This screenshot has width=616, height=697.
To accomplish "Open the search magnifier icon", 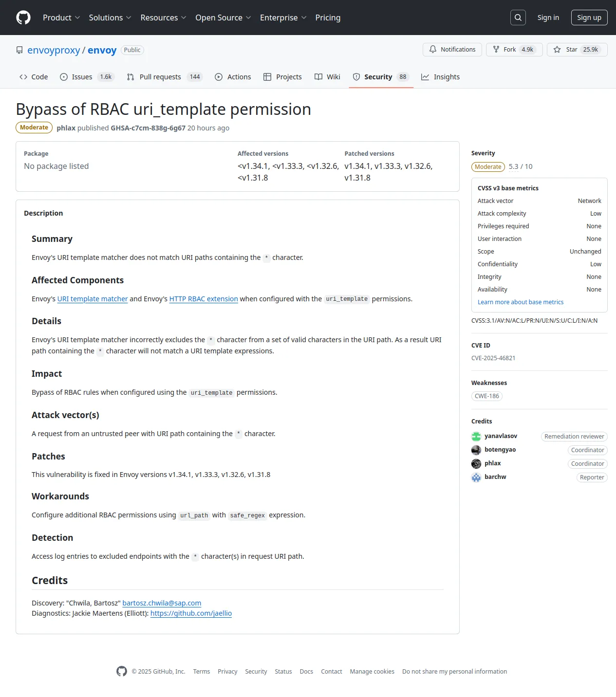I will [518, 18].
